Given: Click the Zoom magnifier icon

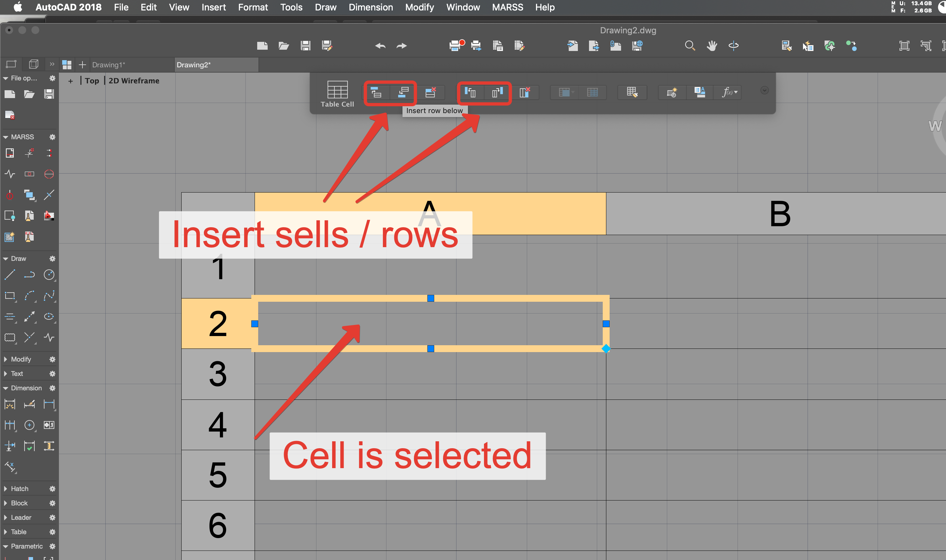Looking at the screenshot, I should coord(690,46).
